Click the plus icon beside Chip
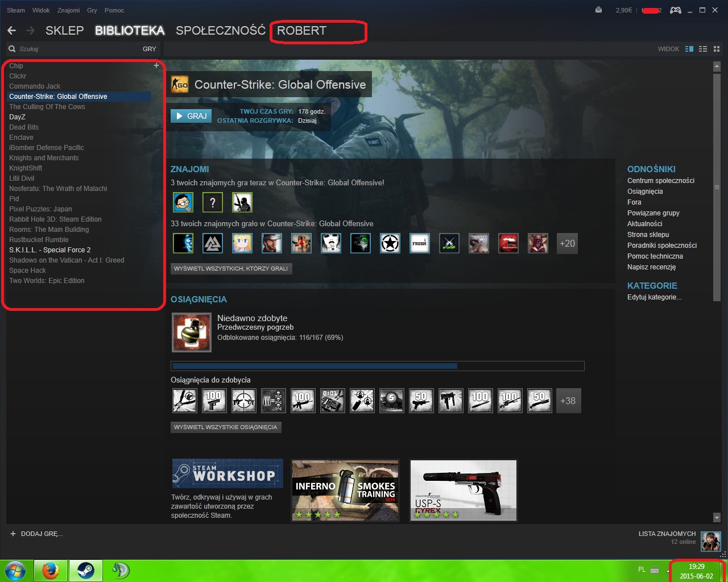728x582 pixels. pyautogui.click(x=156, y=65)
